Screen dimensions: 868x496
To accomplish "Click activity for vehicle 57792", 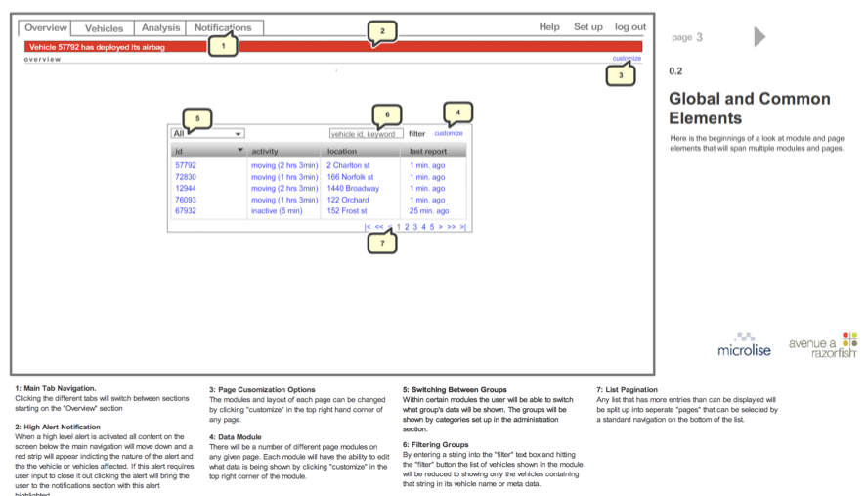I will point(284,165).
